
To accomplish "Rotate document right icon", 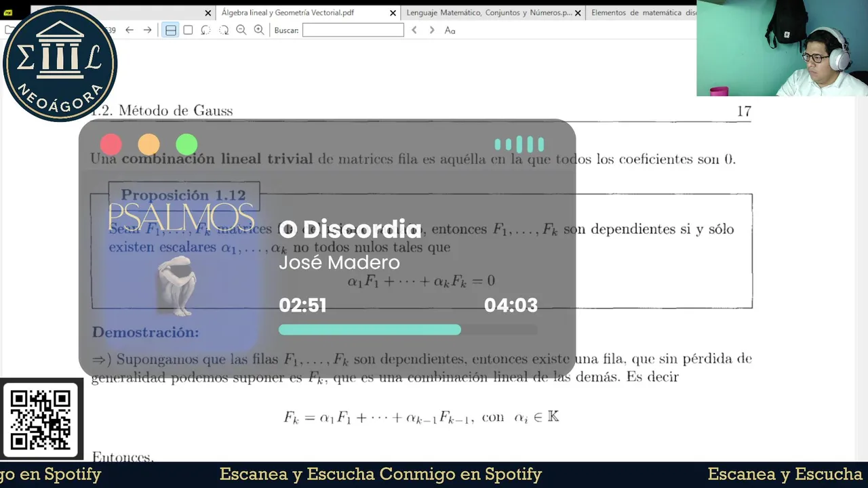I will click(223, 30).
